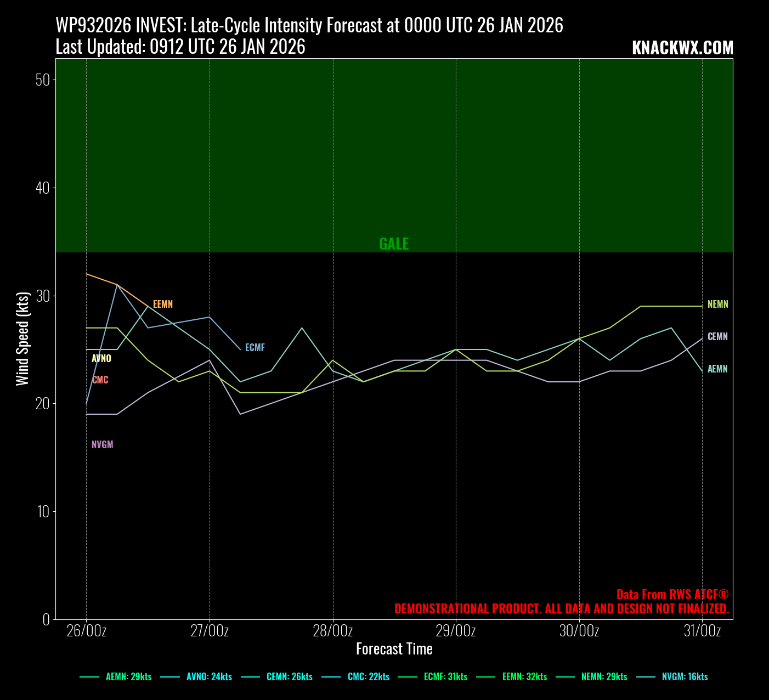Click the orange EEMN line label in chart
This screenshot has width=769, height=700.
point(163,304)
